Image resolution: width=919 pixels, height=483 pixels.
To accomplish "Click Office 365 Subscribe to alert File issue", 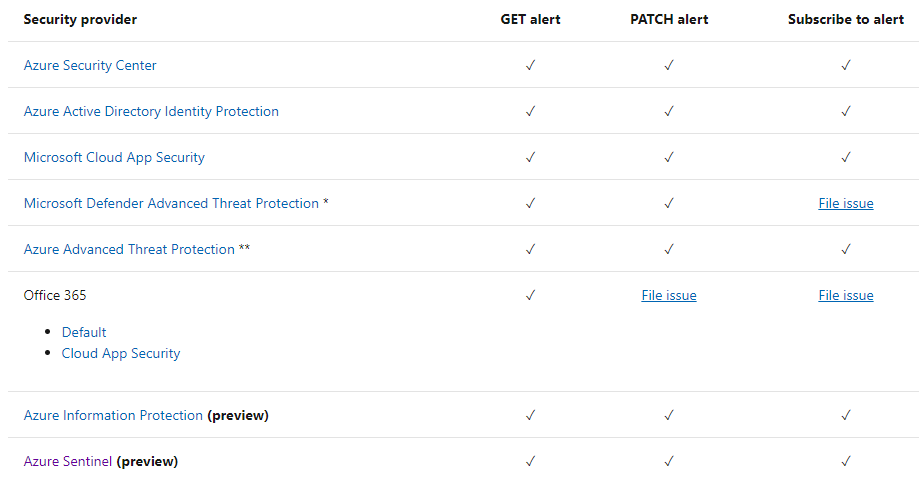I will click(x=846, y=295).
